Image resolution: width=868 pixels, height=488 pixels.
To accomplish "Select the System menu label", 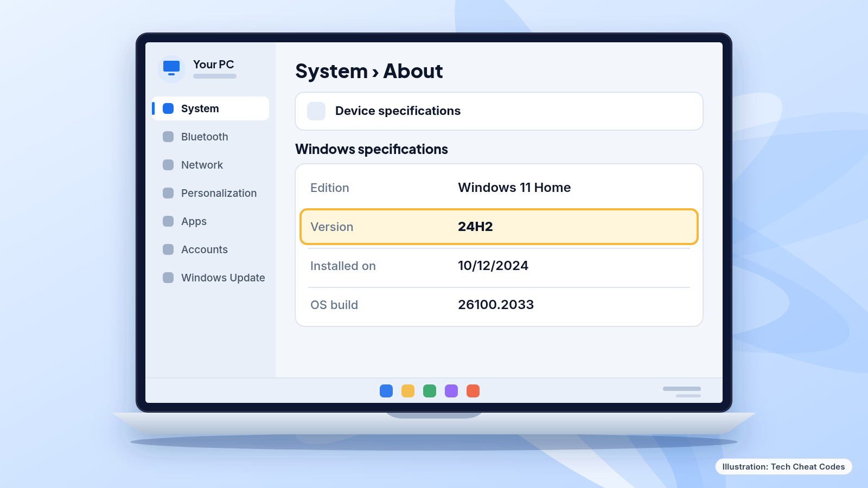I will [200, 108].
